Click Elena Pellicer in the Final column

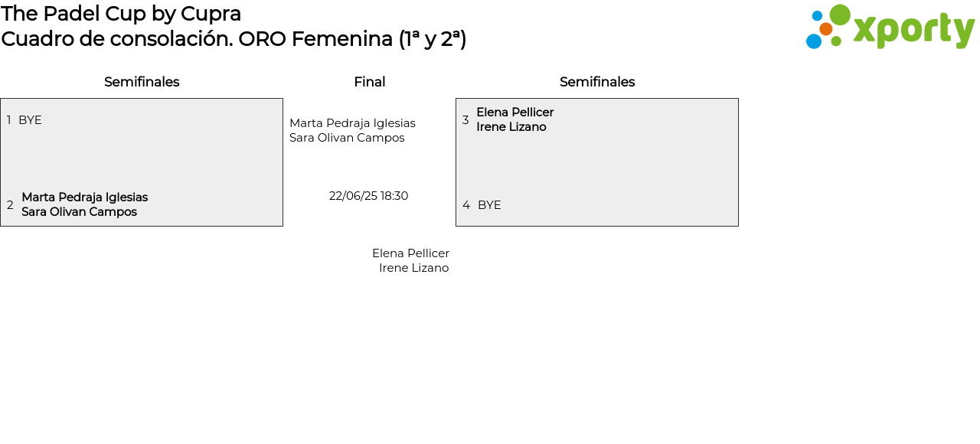(410, 253)
